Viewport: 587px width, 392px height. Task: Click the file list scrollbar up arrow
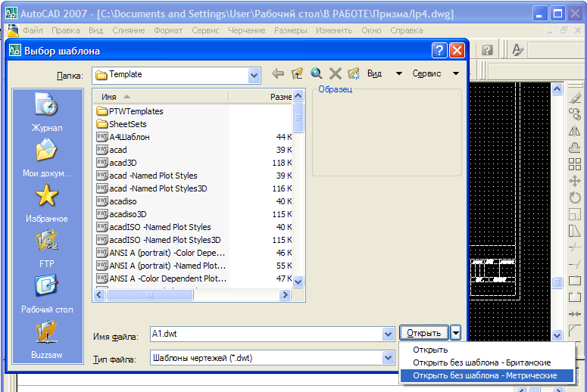[x=298, y=96]
